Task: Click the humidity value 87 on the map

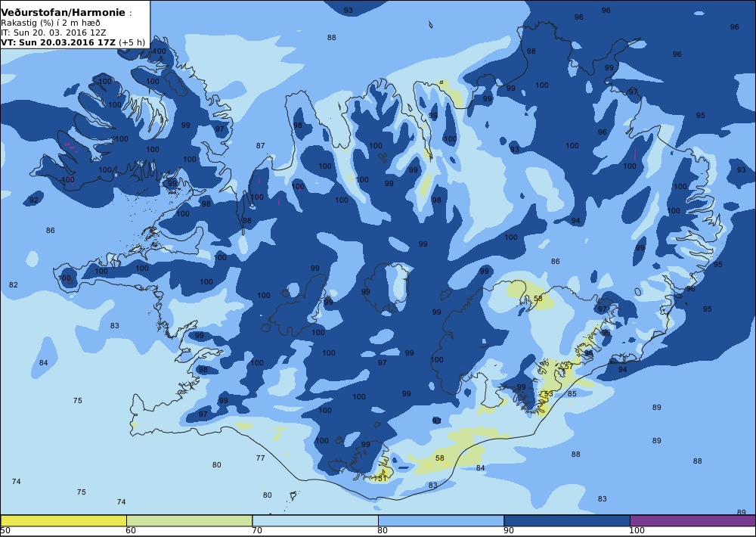Action: click(x=260, y=145)
